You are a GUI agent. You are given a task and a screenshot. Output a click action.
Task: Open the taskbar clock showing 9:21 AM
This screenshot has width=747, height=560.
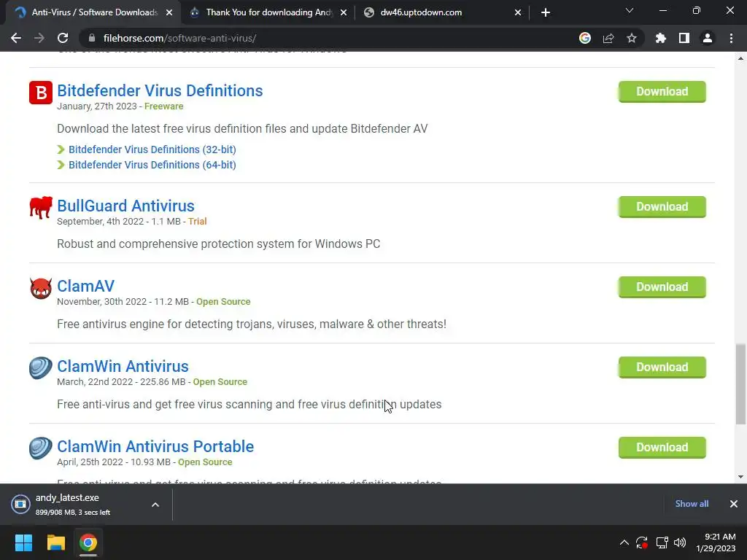716,542
